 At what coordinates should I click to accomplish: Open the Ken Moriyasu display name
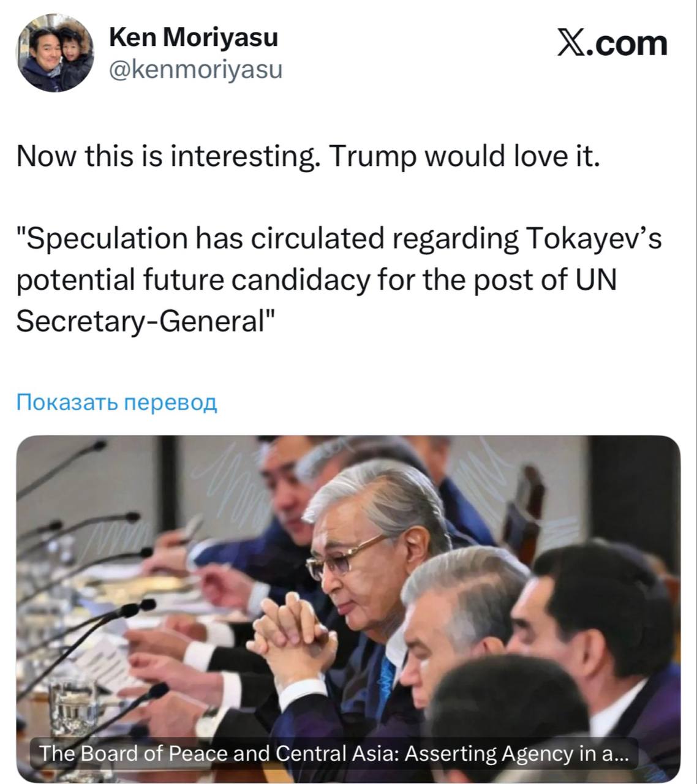[x=193, y=38]
